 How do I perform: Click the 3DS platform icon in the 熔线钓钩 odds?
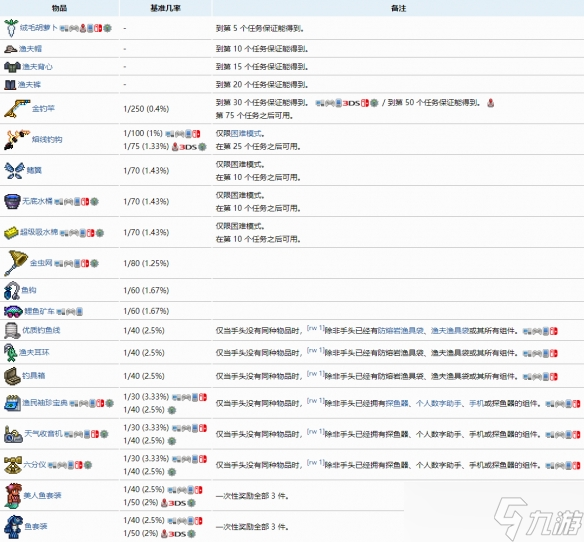tap(188, 147)
